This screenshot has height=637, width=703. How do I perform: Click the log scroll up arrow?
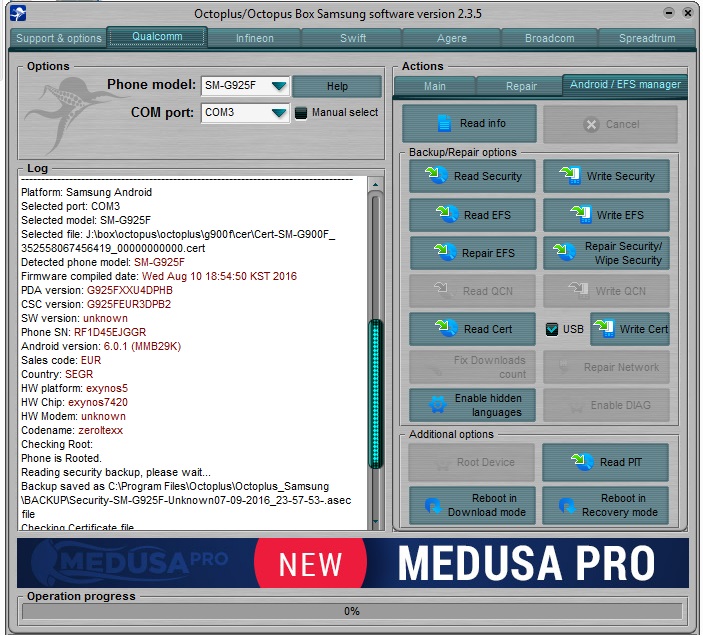[x=375, y=184]
